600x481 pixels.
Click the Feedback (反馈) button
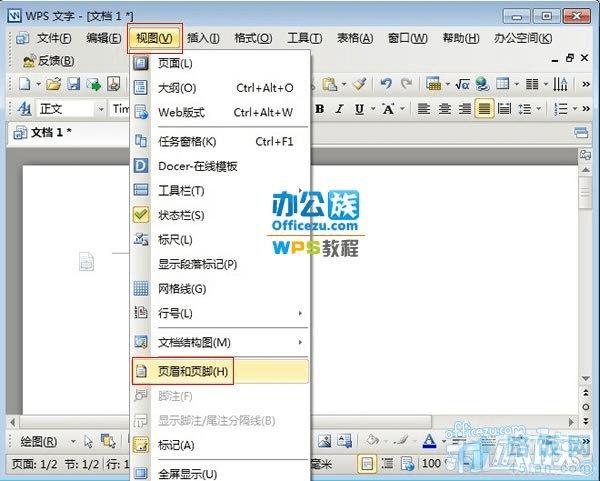click(x=48, y=61)
